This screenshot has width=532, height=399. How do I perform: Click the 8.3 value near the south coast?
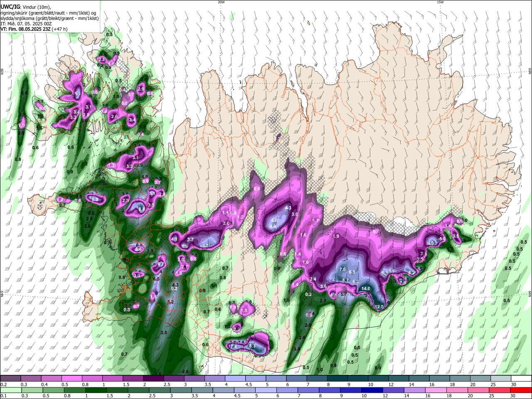252,346
